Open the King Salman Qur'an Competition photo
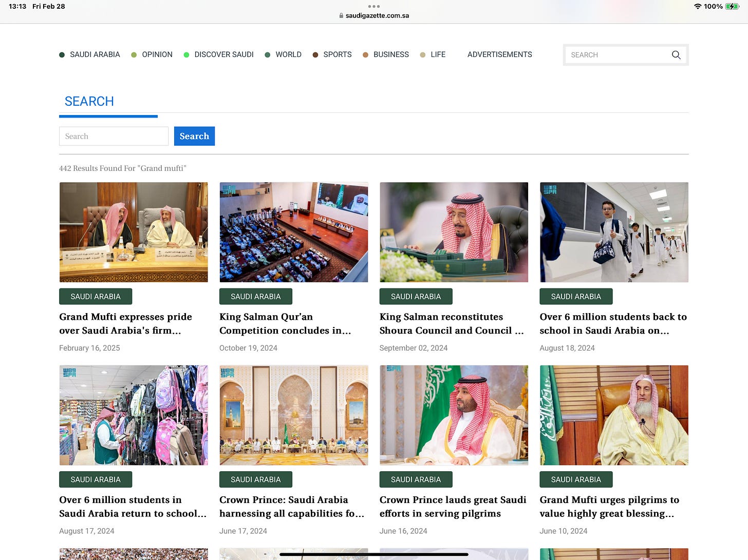The height and width of the screenshot is (560, 748). point(294,232)
